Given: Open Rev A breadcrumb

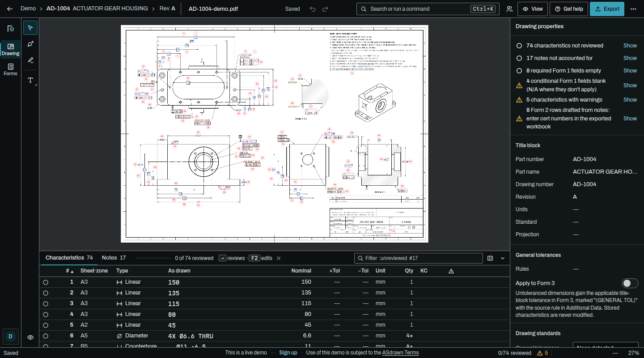Looking at the screenshot, I should (x=167, y=9).
